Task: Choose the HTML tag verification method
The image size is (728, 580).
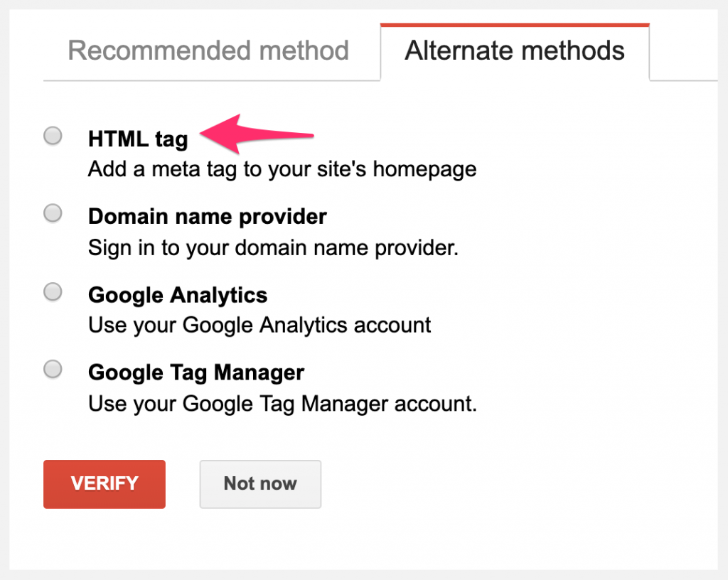Action: [x=53, y=135]
